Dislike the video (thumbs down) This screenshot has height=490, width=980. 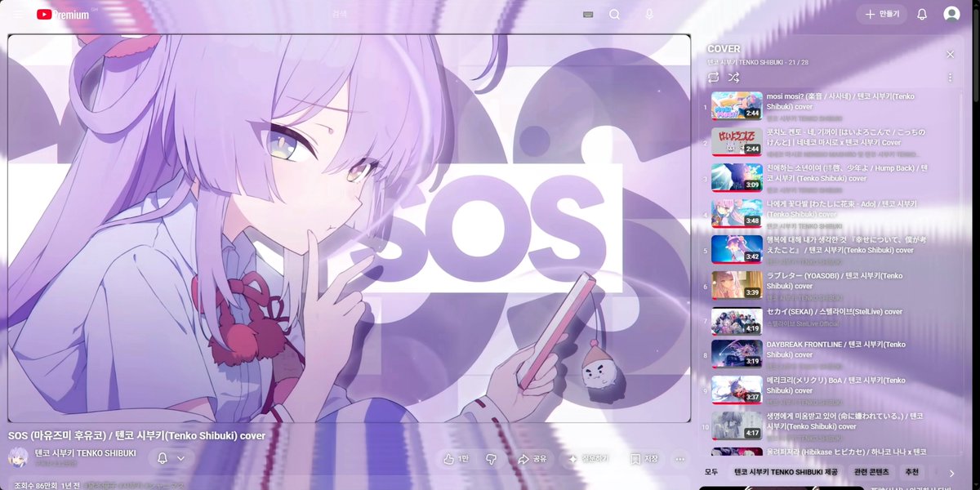click(x=491, y=459)
